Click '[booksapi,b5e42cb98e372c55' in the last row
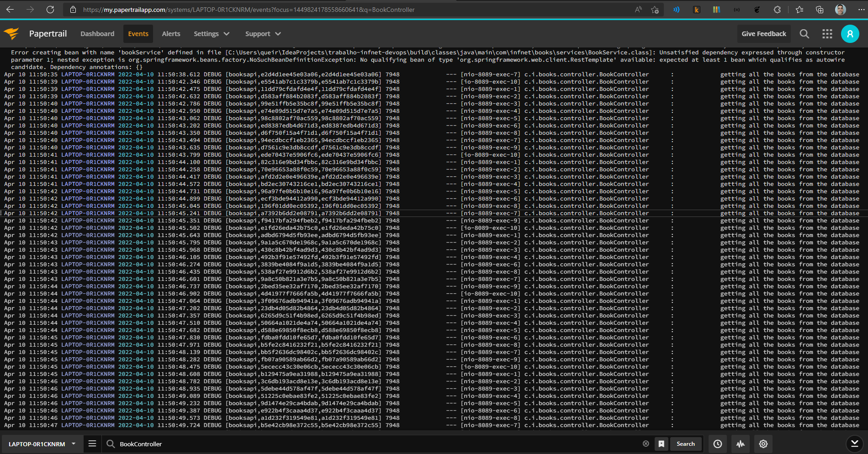Screen dimensions: 868x454 point(271,425)
